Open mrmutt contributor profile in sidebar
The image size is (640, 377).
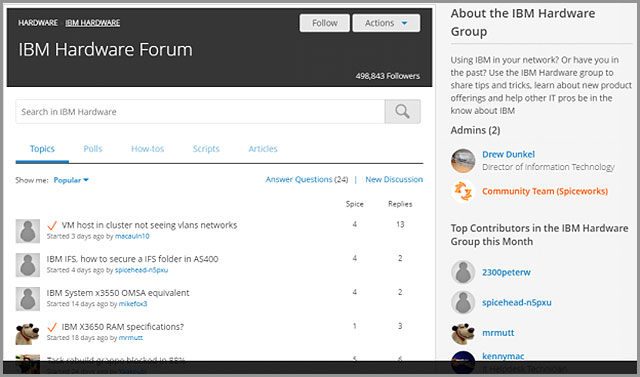tap(498, 333)
